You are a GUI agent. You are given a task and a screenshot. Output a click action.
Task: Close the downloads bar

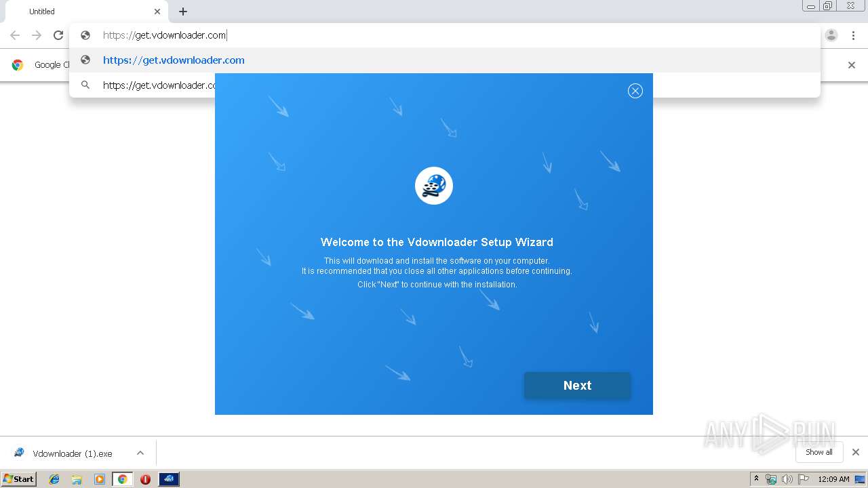click(856, 452)
